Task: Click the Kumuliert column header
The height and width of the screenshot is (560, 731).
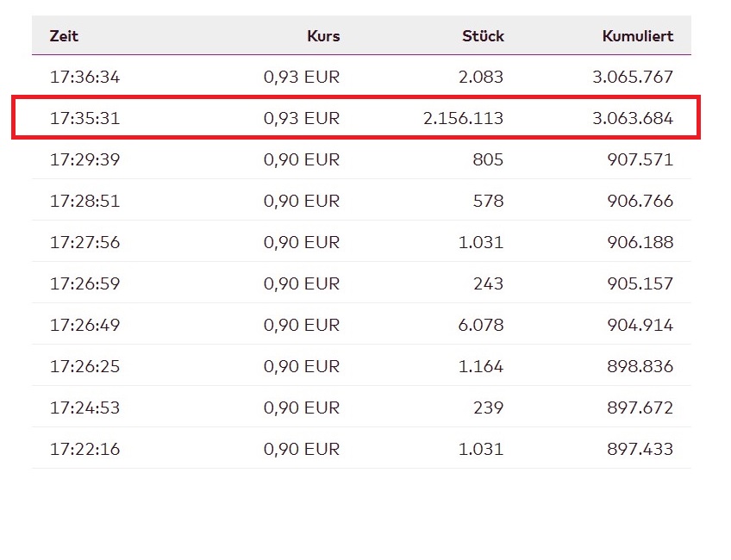Action: click(x=638, y=36)
